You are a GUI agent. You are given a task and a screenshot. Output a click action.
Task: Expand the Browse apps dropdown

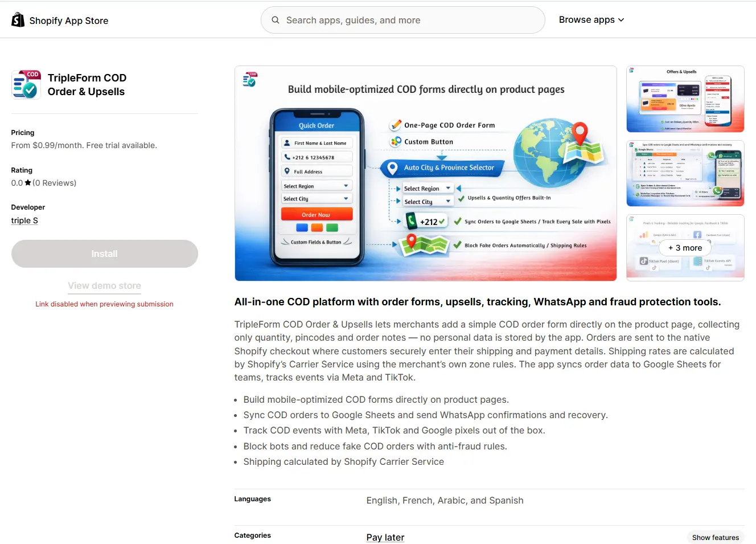pyautogui.click(x=591, y=20)
